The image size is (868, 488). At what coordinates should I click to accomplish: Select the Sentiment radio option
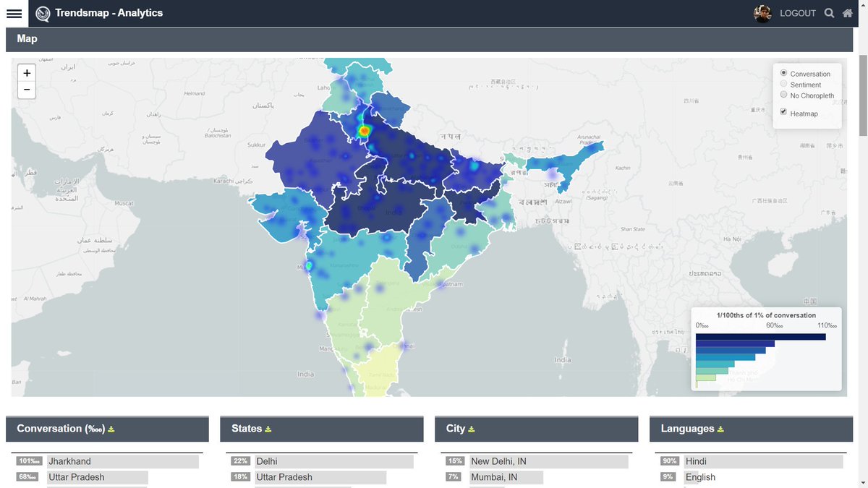783,83
